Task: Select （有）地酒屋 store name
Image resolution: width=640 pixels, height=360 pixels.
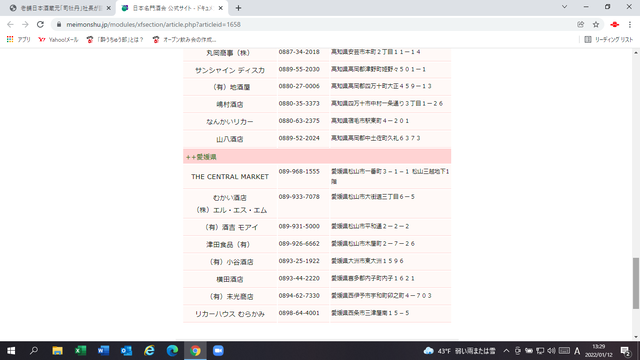Action: tap(231, 87)
